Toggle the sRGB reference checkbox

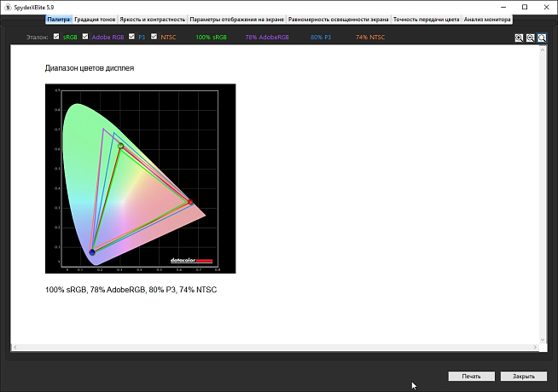point(56,37)
